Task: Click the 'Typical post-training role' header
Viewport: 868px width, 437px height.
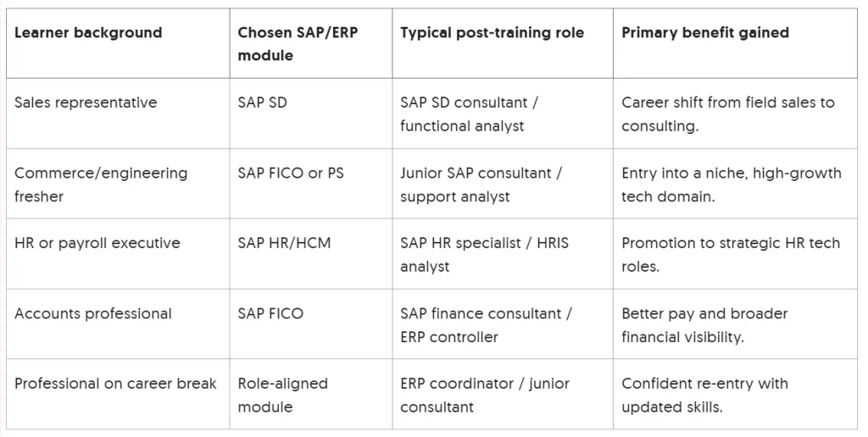Action: tap(492, 33)
